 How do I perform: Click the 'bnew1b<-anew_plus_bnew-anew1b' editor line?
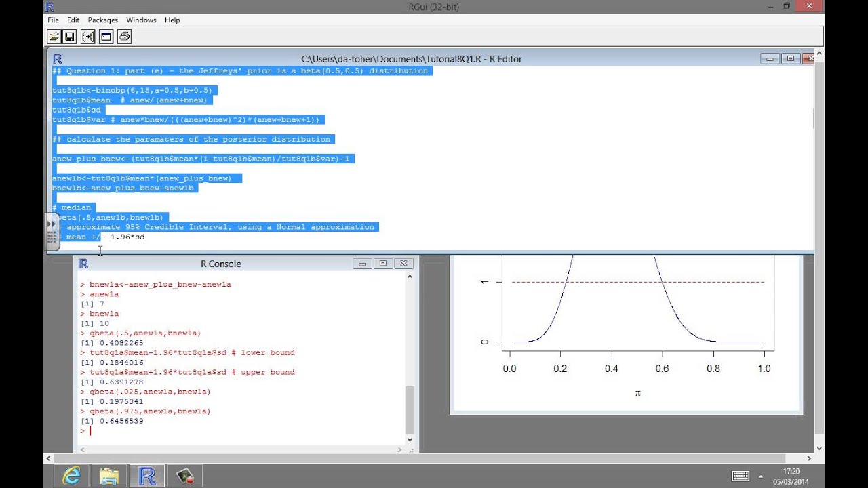click(x=123, y=188)
